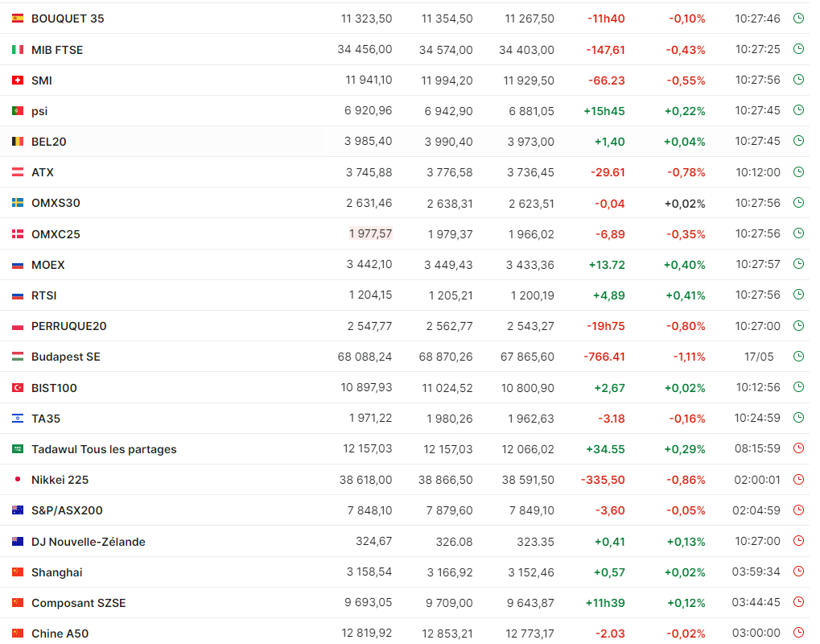
Task: Click the red clock icon for Nikkei 225
Action: pos(798,479)
